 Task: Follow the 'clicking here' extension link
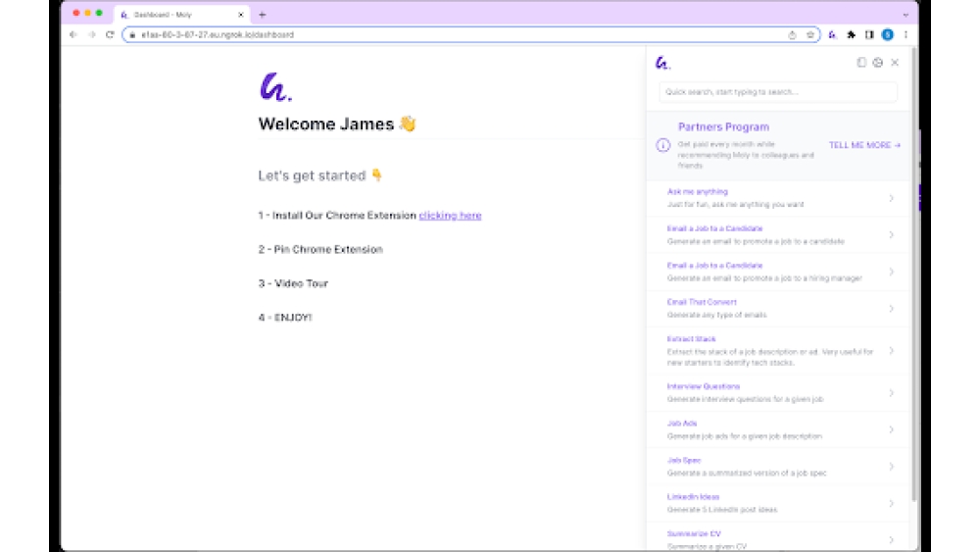pyautogui.click(x=450, y=215)
